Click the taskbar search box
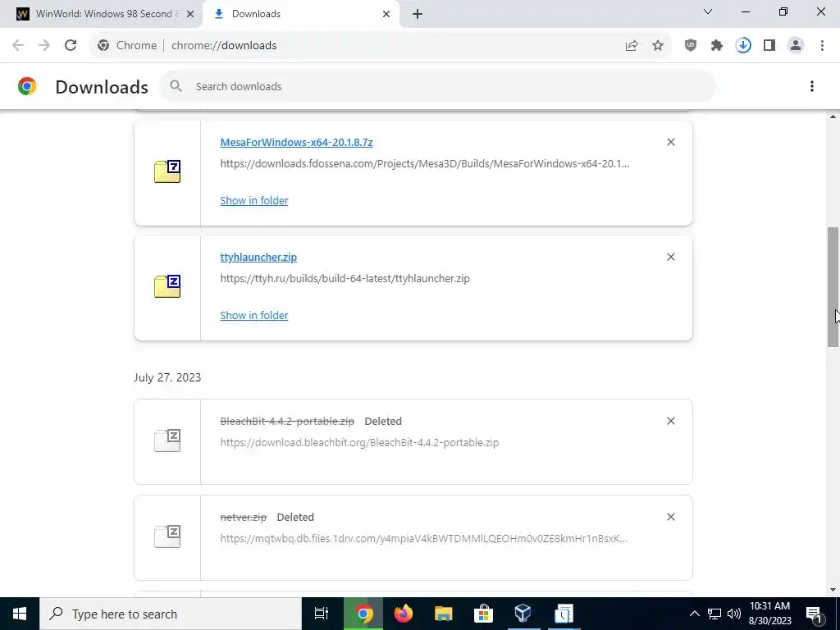840x630 pixels. [x=171, y=614]
